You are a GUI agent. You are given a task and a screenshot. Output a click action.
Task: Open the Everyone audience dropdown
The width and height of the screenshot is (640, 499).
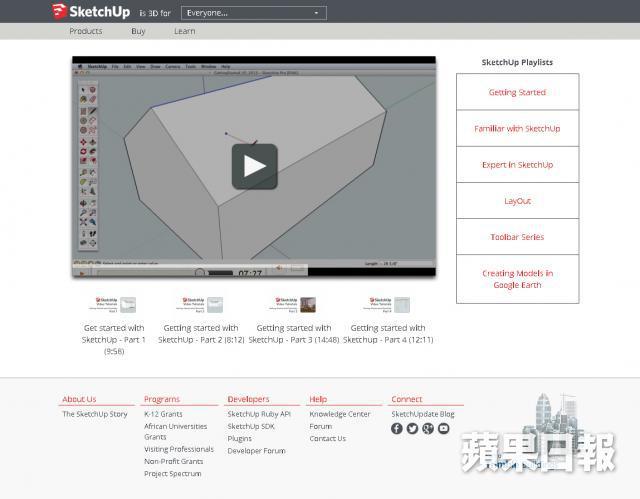coord(253,13)
